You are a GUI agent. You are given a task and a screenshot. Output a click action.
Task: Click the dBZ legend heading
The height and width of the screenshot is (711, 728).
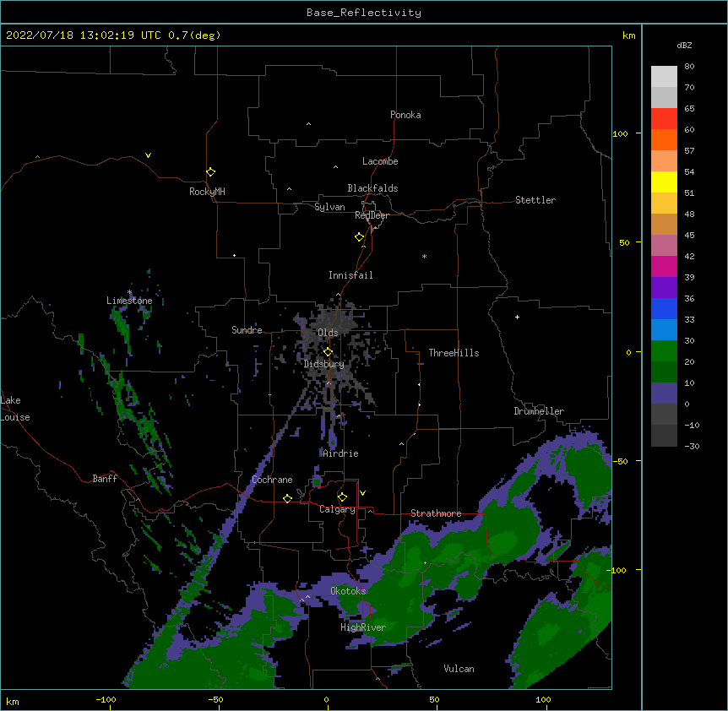point(684,46)
